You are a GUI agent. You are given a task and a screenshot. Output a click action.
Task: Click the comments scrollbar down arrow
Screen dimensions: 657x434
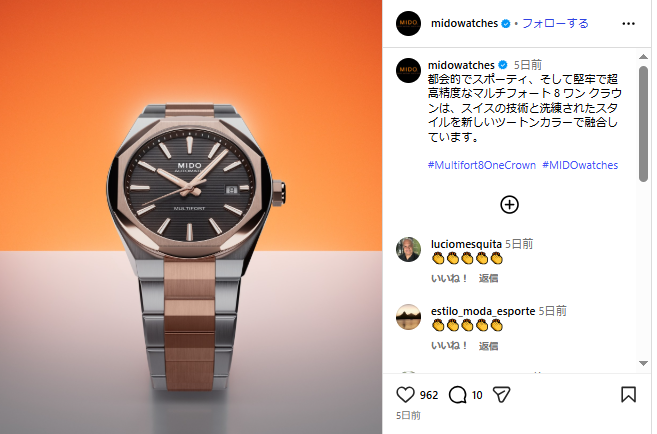[x=643, y=363]
